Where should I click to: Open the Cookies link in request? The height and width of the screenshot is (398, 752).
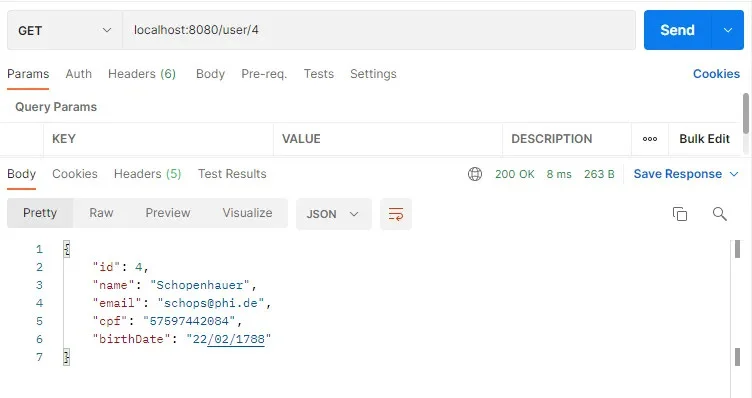(716, 74)
